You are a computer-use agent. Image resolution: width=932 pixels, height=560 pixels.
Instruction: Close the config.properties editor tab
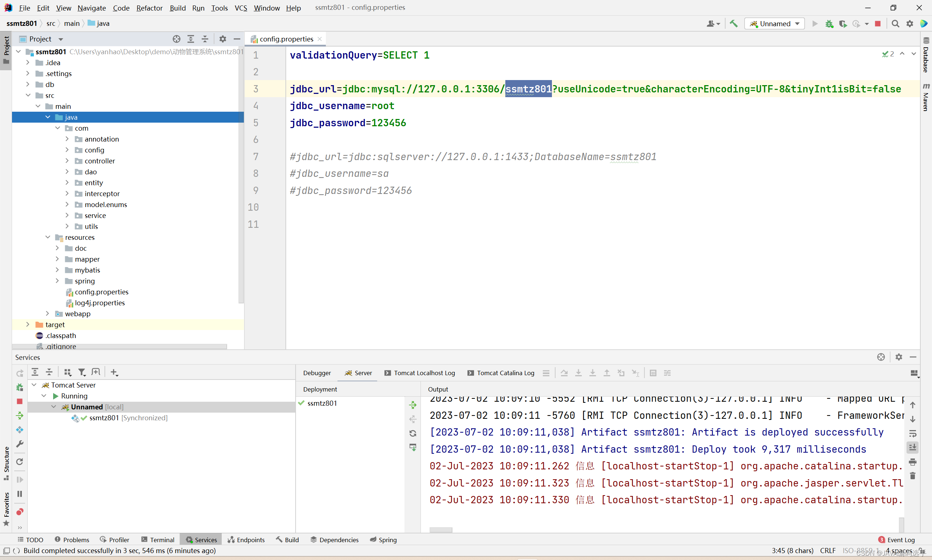point(320,39)
